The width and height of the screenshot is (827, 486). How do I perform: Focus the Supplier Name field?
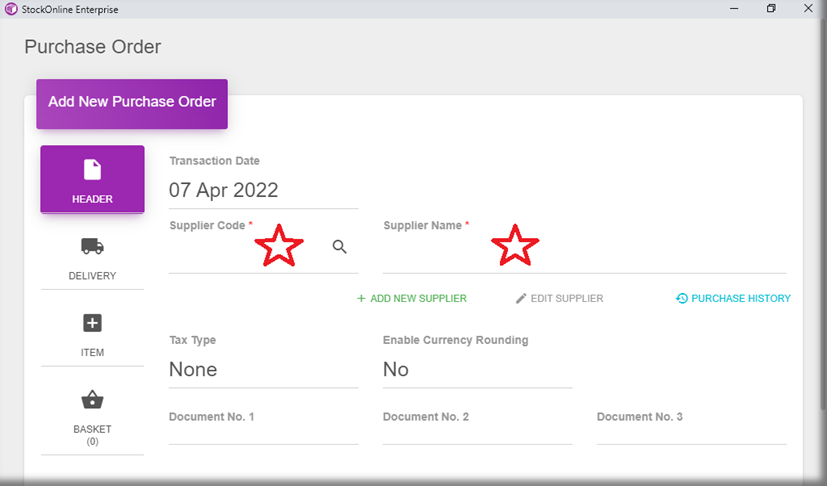(x=584, y=258)
